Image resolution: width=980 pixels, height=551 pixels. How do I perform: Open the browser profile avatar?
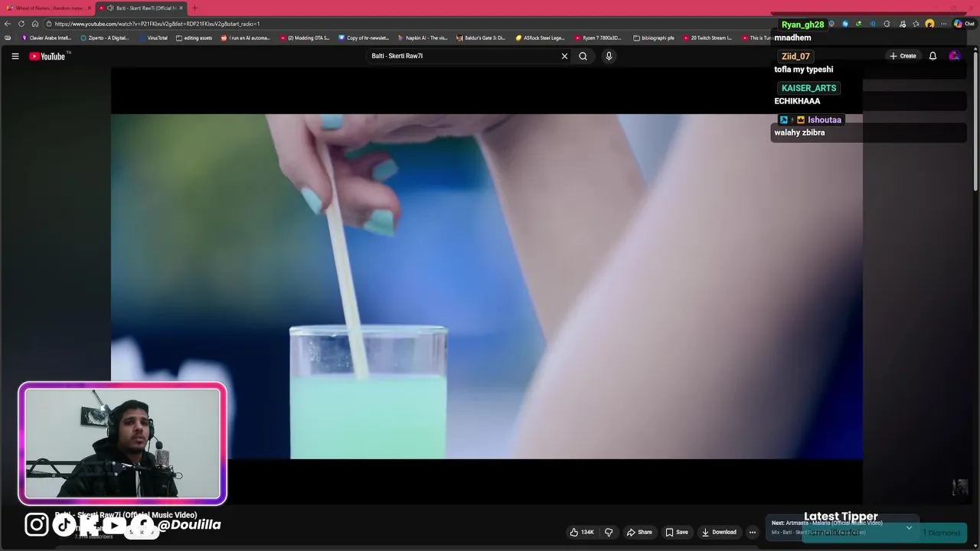tap(929, 24)
